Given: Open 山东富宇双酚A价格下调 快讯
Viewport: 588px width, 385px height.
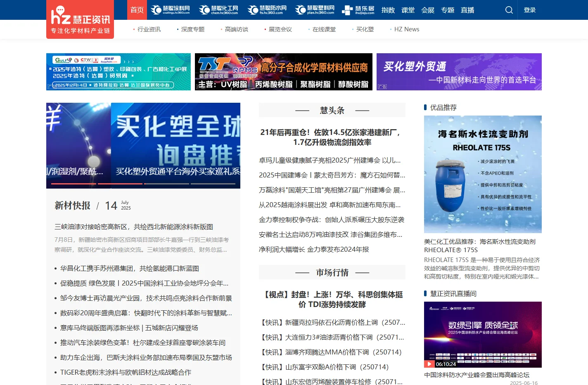Looking at the screenshot, I should click(324, 367).
